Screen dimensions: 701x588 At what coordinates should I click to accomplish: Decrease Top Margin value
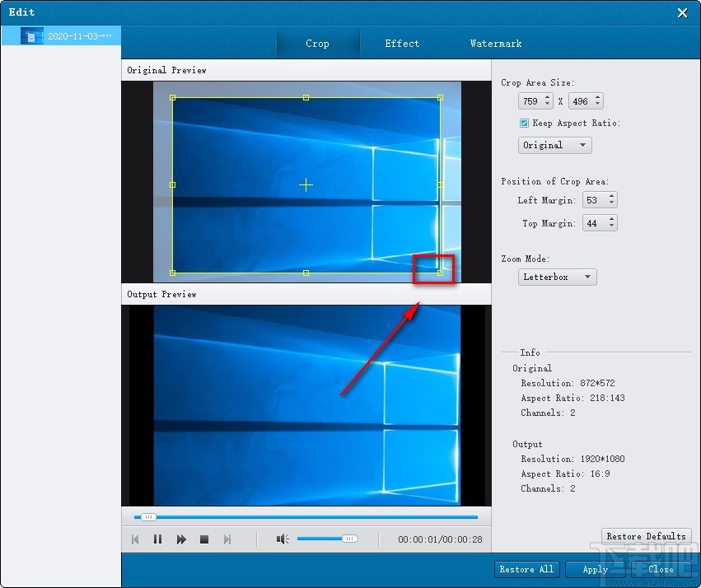point(611,226)
